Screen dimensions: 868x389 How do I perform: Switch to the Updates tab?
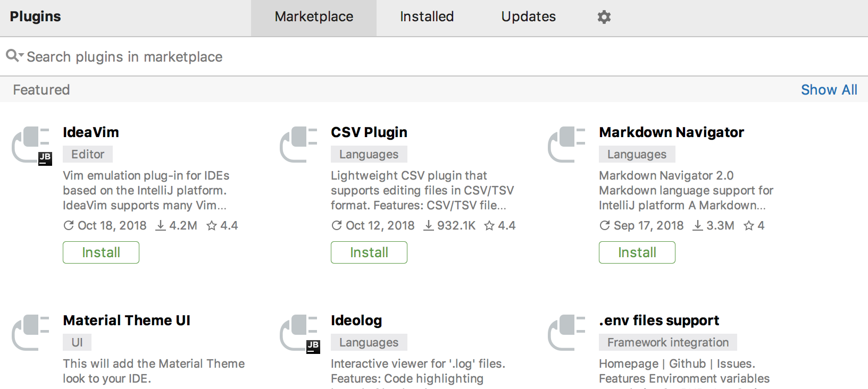tap(529, 17)
